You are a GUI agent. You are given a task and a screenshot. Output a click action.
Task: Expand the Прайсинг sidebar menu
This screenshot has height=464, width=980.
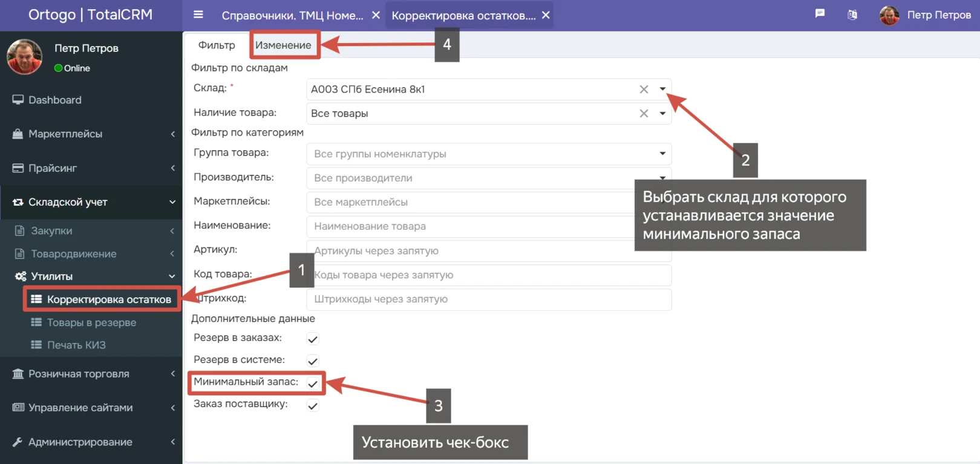[172, 168]
